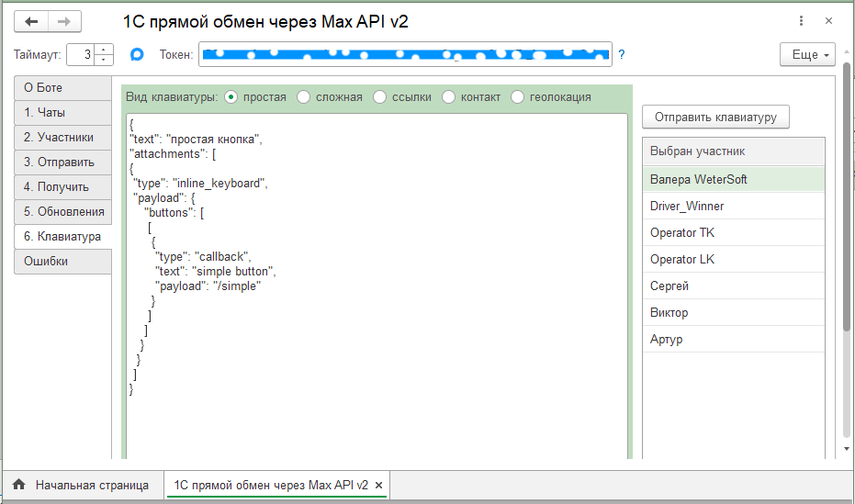The image size is (855, 504).
Task: Open the Еще dropdown menu
Action: (807, 54)
